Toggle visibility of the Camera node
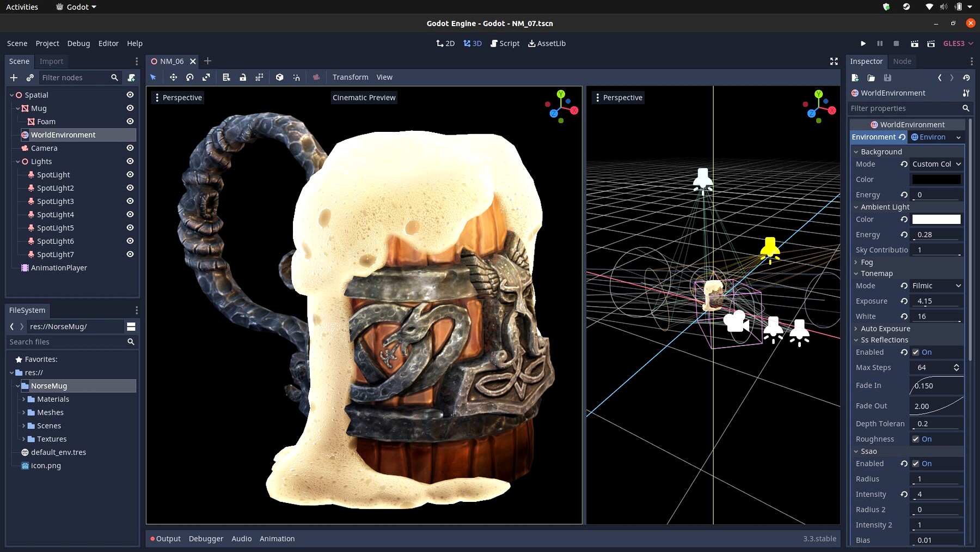Viewport: 980px width, 552px height. coord(130,148)
